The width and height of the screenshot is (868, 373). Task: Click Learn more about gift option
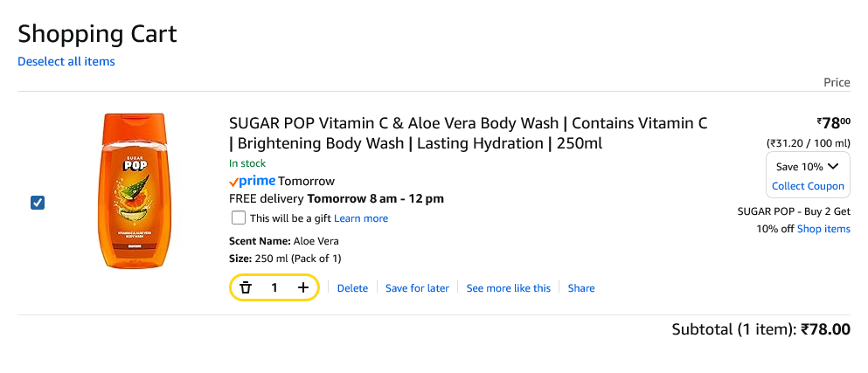361,218
